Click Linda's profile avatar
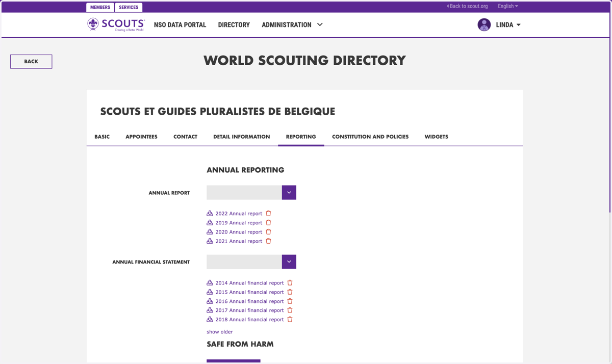Screen dimensions: 612x364 click(484, 24)
